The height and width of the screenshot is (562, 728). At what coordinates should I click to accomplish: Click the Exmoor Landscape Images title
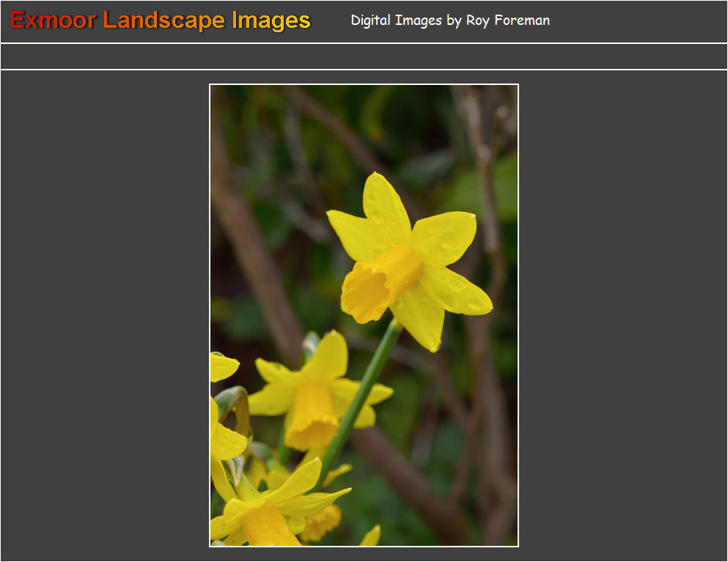pos(160,21)
